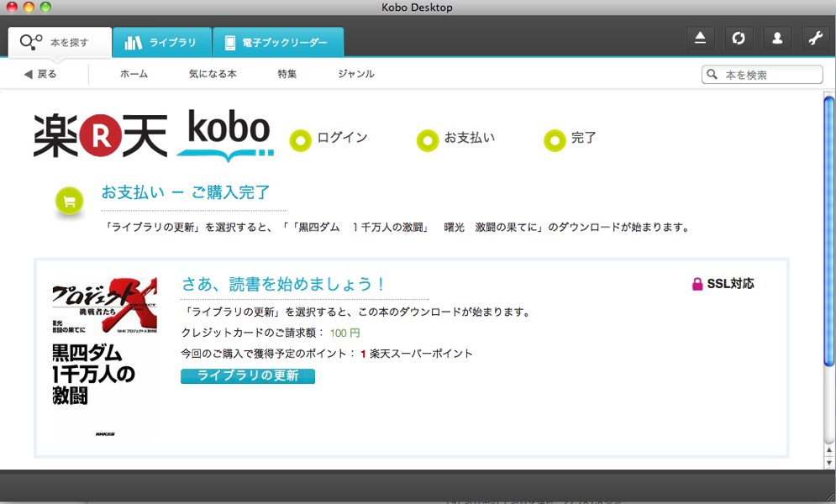The height and width of the screenshot is (504, 836).
Task: Open the account profile icon
Action: pyautogui.click(x=777, y=39)
